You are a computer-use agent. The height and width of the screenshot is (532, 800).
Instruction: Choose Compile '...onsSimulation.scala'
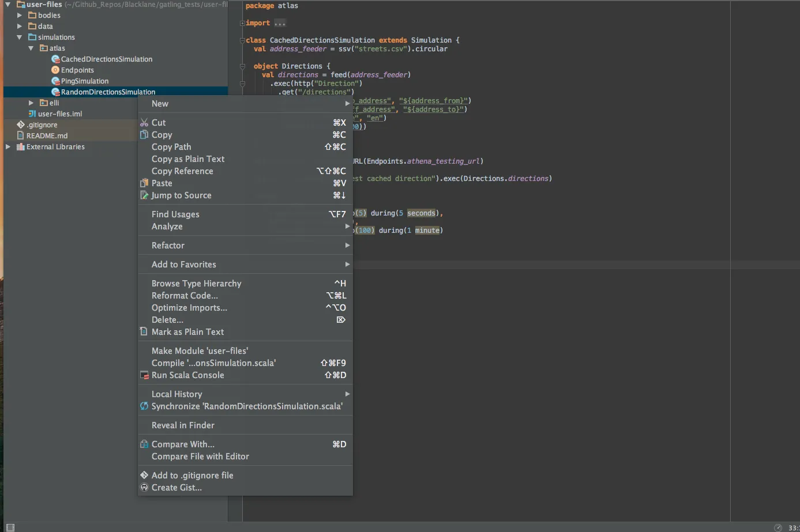pos(245,363)
